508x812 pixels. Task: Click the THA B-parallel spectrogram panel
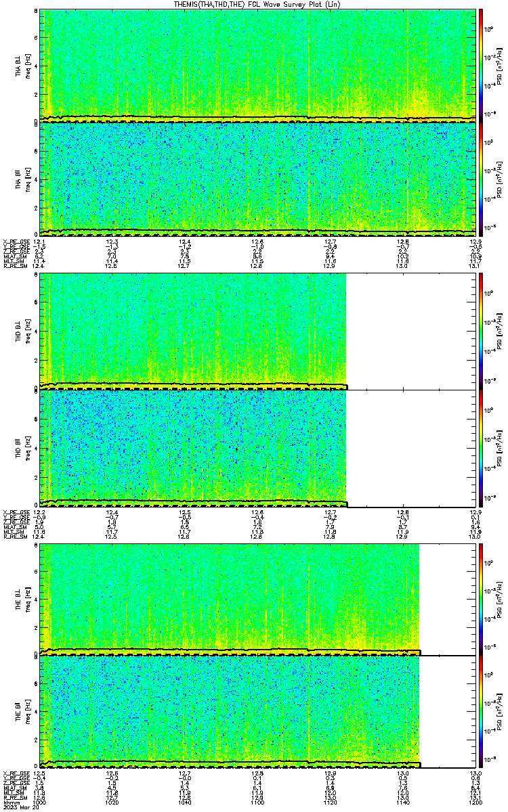coord(257,179)
